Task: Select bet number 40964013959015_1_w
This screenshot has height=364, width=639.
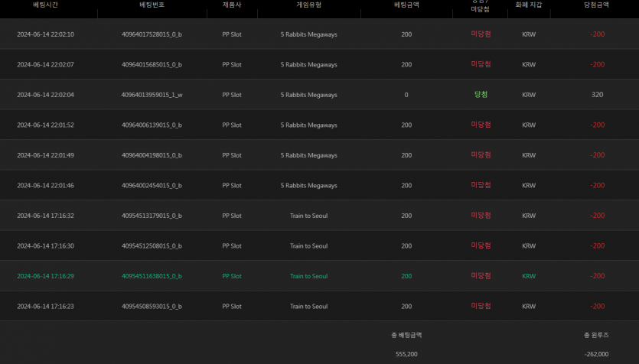Action: pos(152,95)
